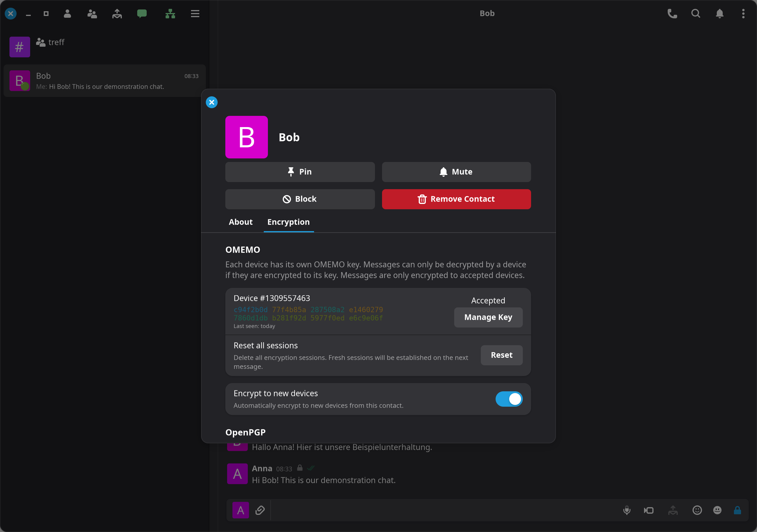Pin the Bob conversation

pyautogui.click(x=300, y=172)
